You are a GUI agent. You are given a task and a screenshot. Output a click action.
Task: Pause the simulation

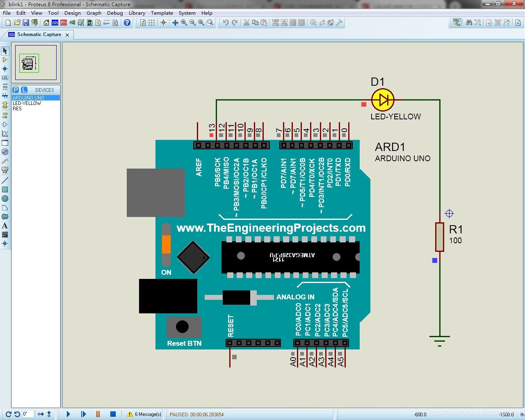(98, 414)
